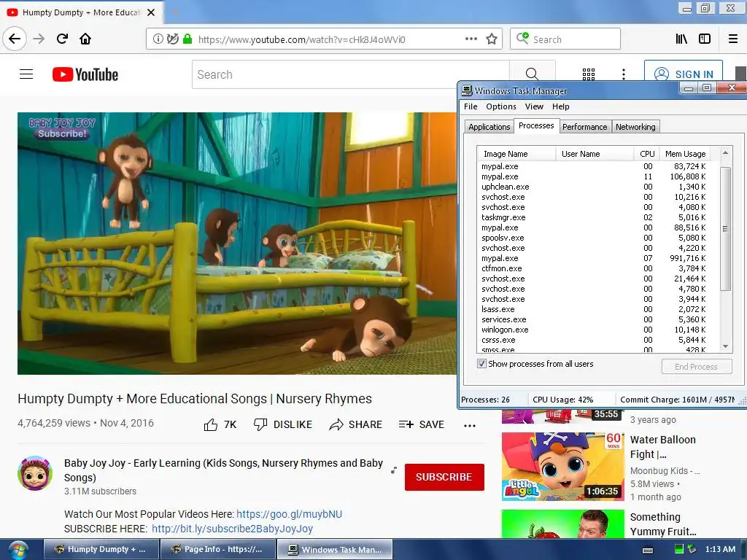Sort processes by CPU column

[647, 154]
